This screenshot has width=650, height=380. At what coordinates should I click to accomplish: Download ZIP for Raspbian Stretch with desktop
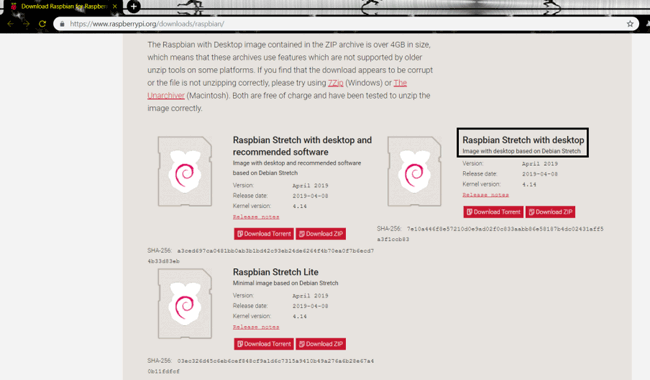coord(551,212)
